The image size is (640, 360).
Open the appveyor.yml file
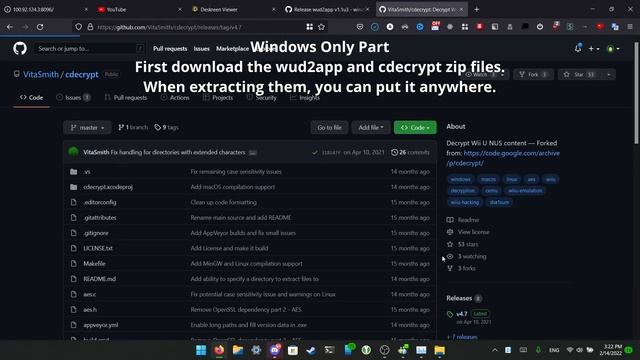[x=100, y=325]
